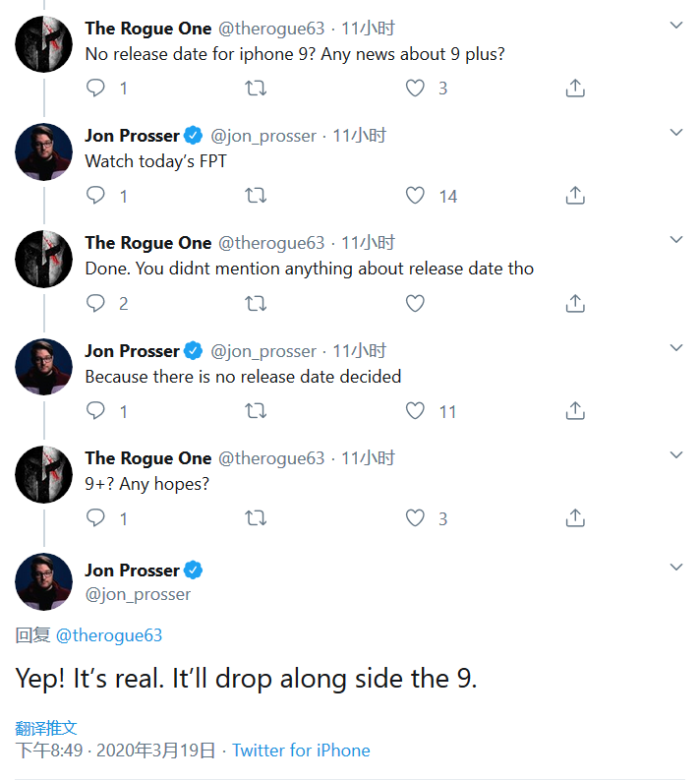The height and width of the screenshot is (781, 700).
Task: Click the Twitter for iPhone source link
Action: (301, 751)
